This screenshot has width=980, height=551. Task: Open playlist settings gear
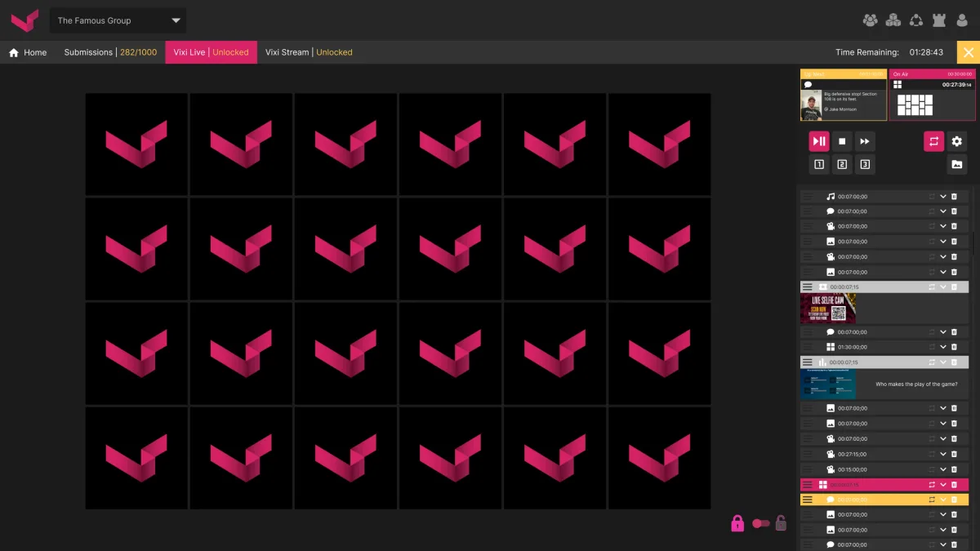pos(956,141)
